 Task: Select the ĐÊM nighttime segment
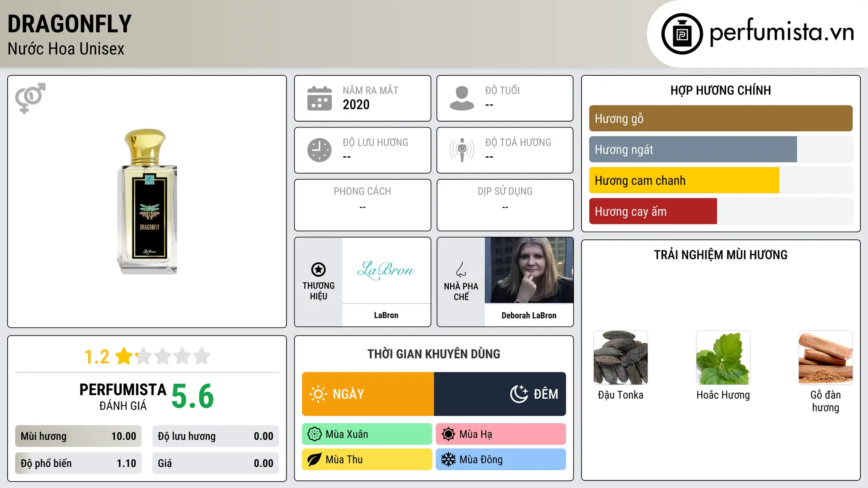click(x=500, y=394)
